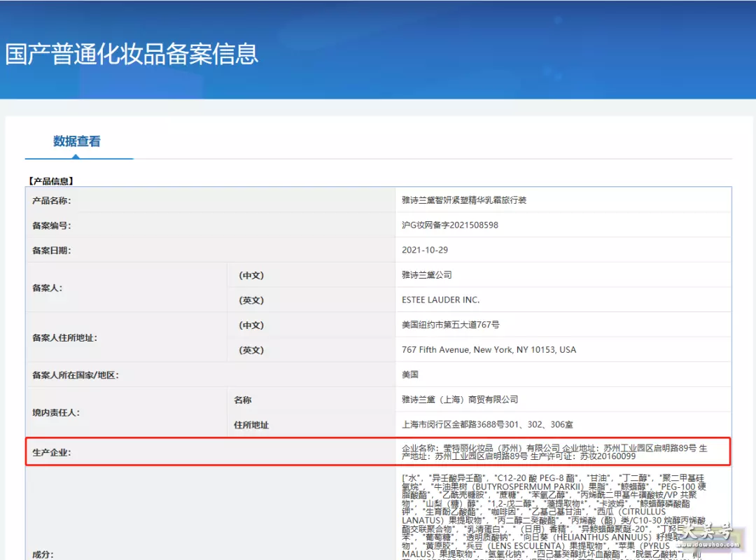The height and width of the screenshot is (560, 756).
Task: Click the 境内责任人 label
Action: 56,413
